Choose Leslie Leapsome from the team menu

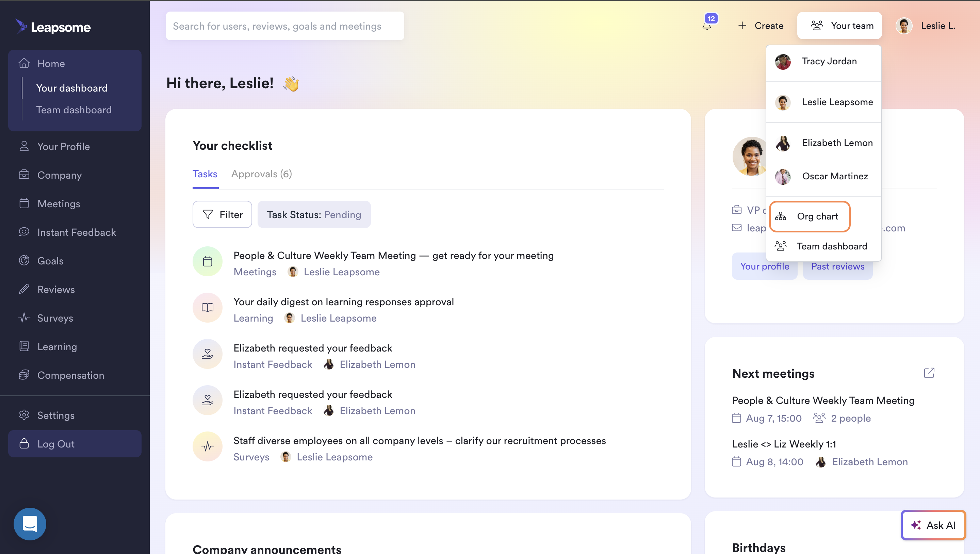pyautogui.click(x=823, y=102)
